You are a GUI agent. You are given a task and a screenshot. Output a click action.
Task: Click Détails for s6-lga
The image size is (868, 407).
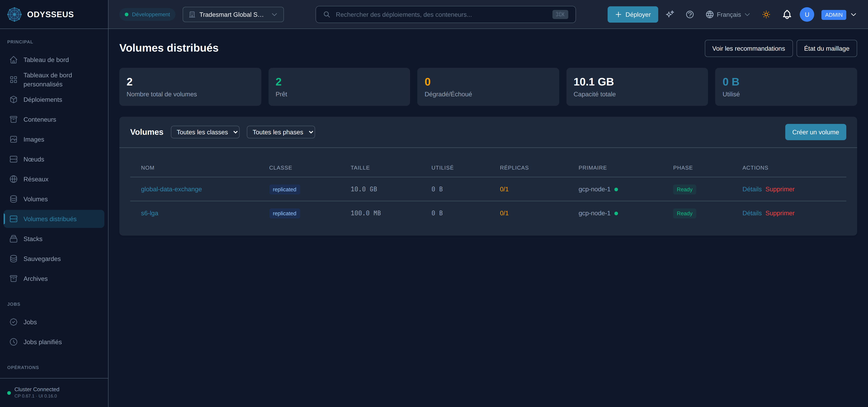(752, 213)
